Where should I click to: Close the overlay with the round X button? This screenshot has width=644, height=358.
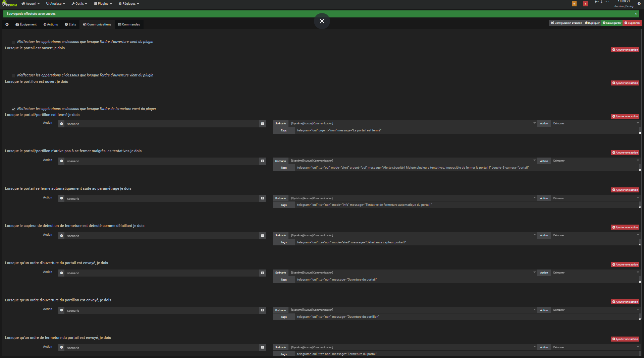322,21
